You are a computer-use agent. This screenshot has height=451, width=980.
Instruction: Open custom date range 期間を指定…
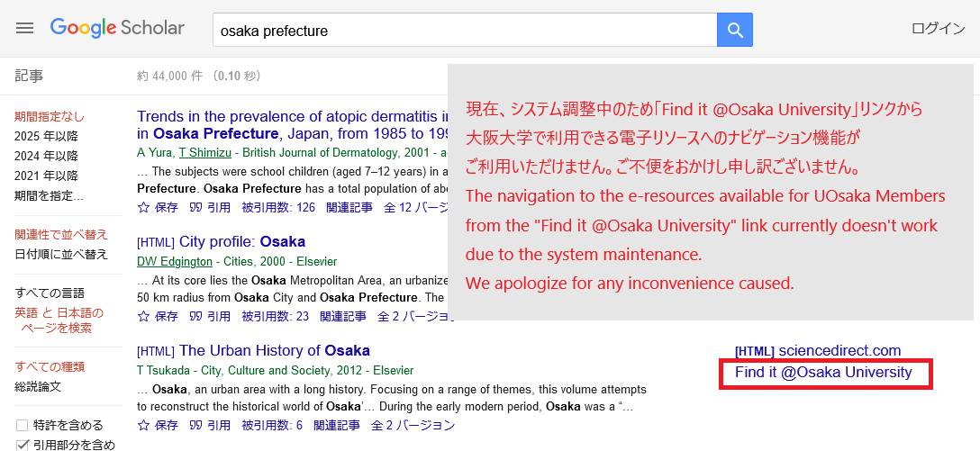pyautogui.click(x=49, y=195)
